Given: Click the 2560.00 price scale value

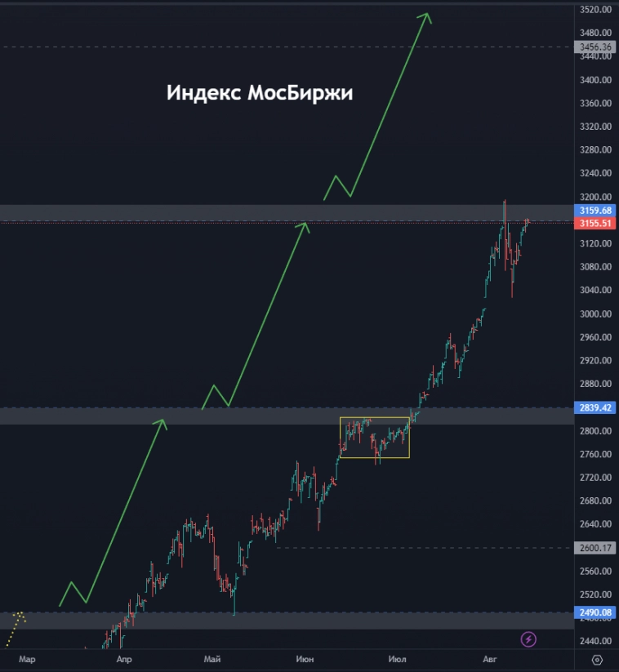Looking at the screenshot, I should point(595,572).
